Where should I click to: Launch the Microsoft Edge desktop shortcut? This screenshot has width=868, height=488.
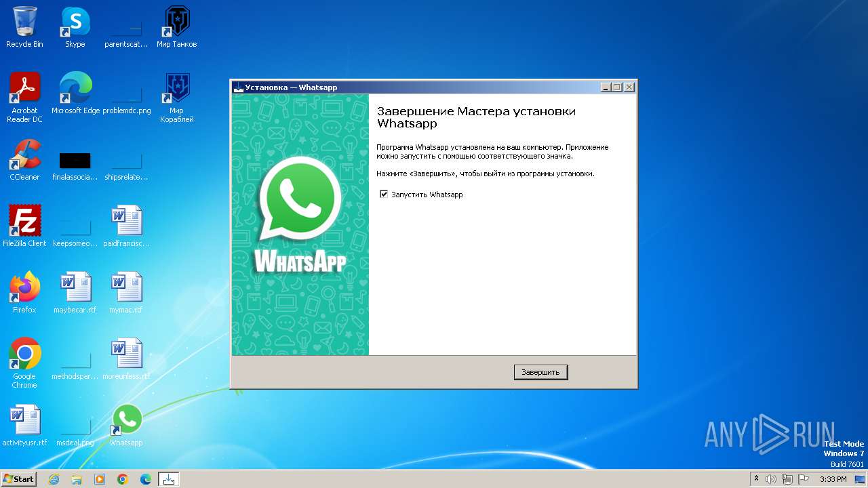coord(75,94)
